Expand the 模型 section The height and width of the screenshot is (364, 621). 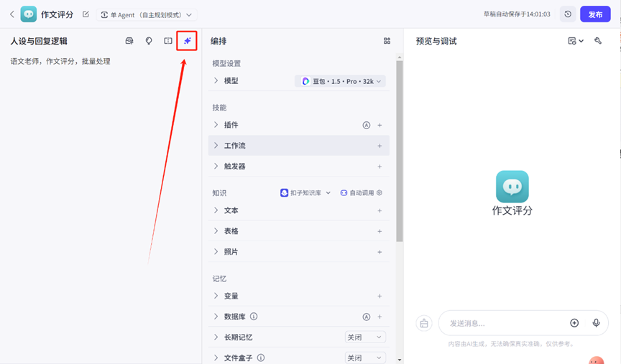216,80
